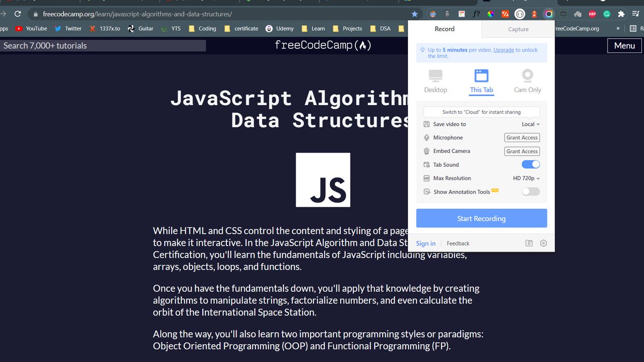Open Udemy bookmark

tap(280, 28)
